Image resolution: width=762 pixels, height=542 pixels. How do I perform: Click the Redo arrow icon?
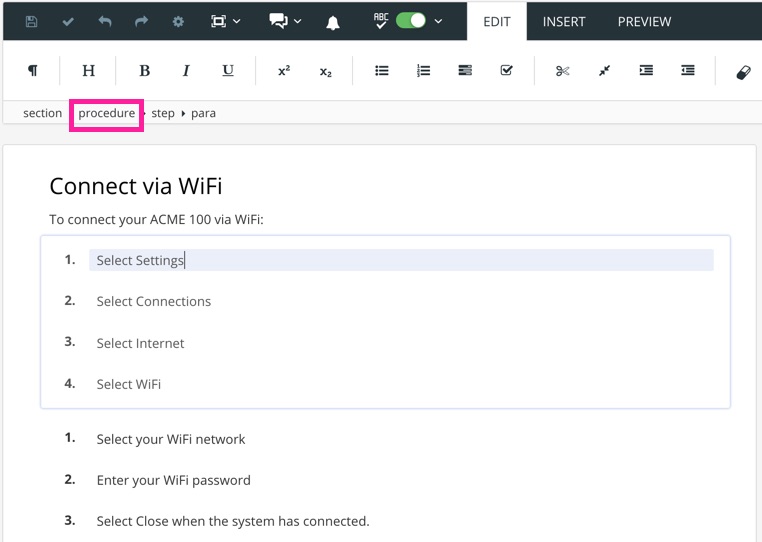pyautogui.click(x=141, y=21)
